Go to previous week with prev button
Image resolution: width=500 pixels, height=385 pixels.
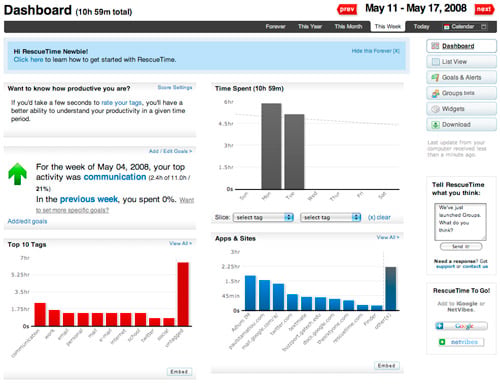(x=347, y=9)
